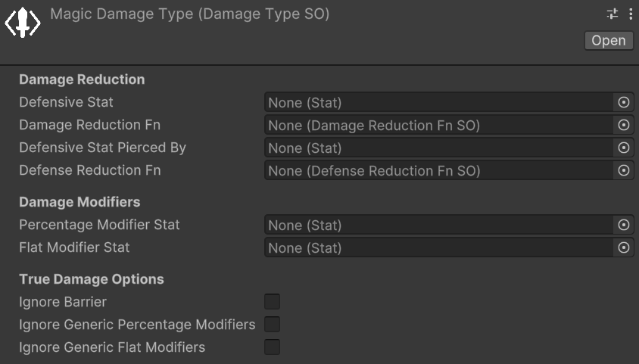Click the Magic Damage Type title text
Viewport: 639px width, 364px height.
(x=189, y=14)
